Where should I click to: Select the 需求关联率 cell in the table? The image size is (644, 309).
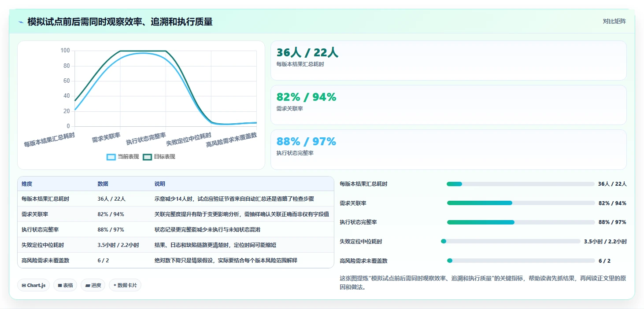[35, 214]
